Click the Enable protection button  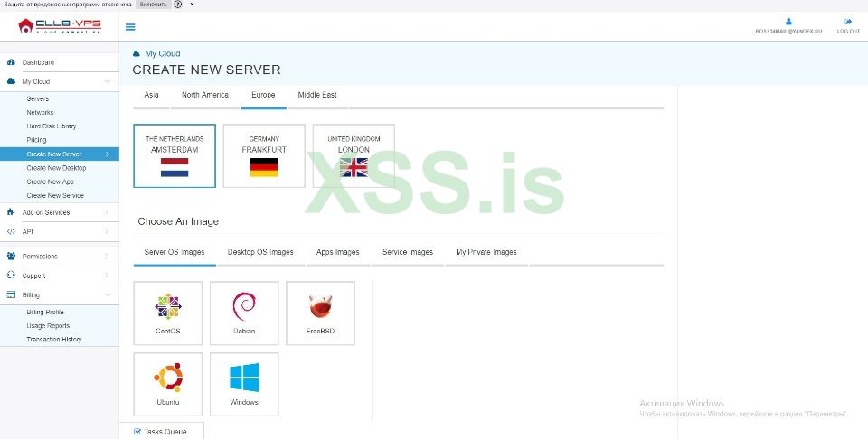tap(153, 5)
